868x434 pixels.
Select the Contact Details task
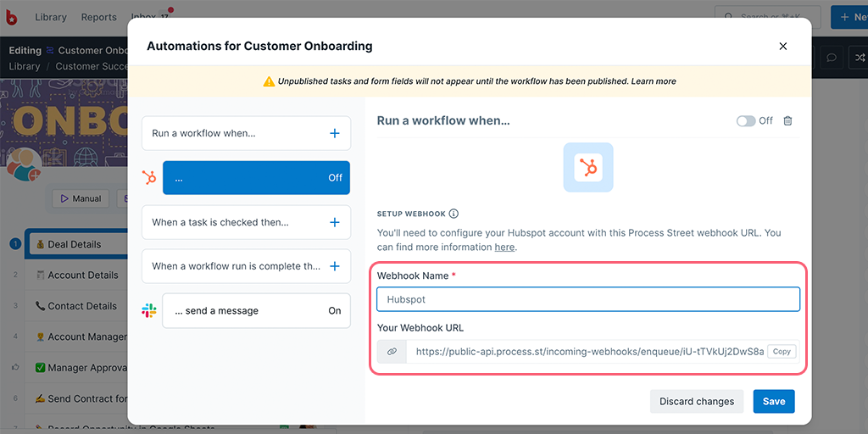point(76,306)
